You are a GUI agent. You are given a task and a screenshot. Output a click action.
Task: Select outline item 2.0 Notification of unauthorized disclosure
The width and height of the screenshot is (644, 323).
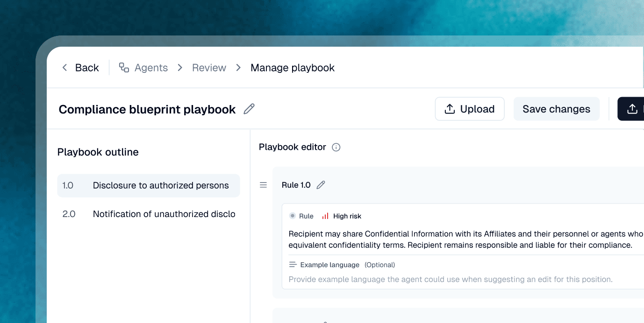click(x=148, y=214)
